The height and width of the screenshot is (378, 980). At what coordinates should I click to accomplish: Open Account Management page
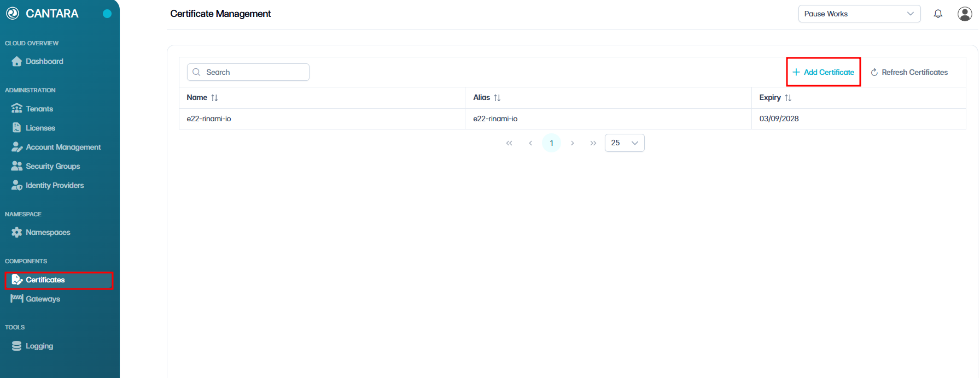pyautogui.click(x=63, y=147)
